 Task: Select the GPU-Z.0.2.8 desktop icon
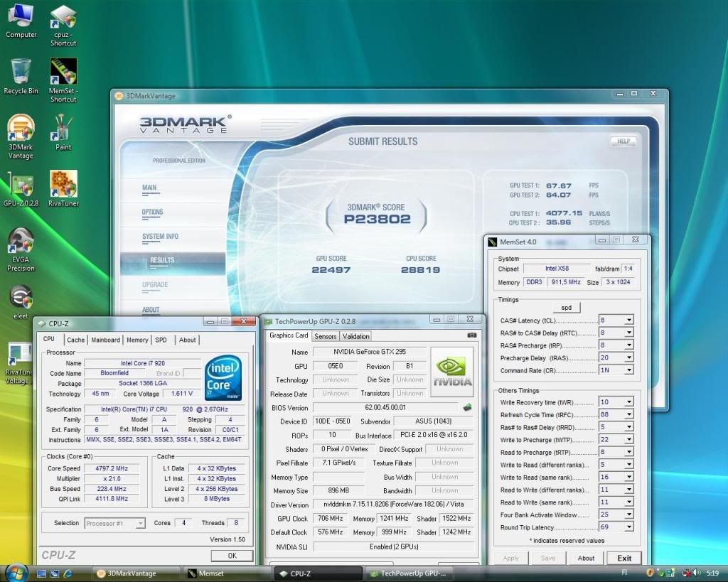pyautogui.click(x=21, y=189)
